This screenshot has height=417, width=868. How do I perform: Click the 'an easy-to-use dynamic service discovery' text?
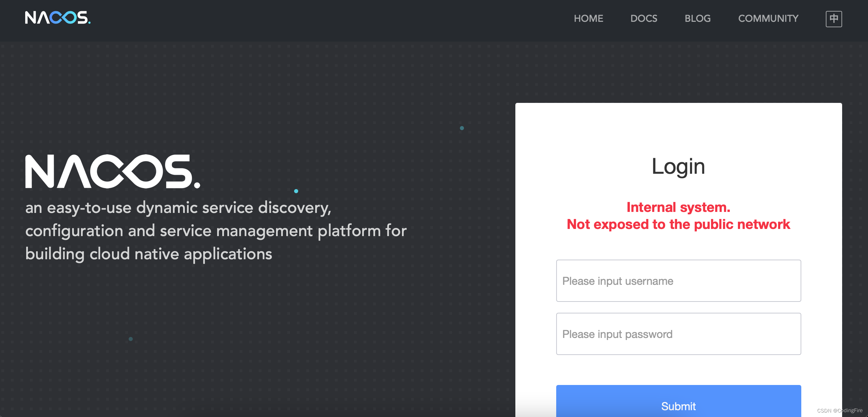(x=178, y=208)
